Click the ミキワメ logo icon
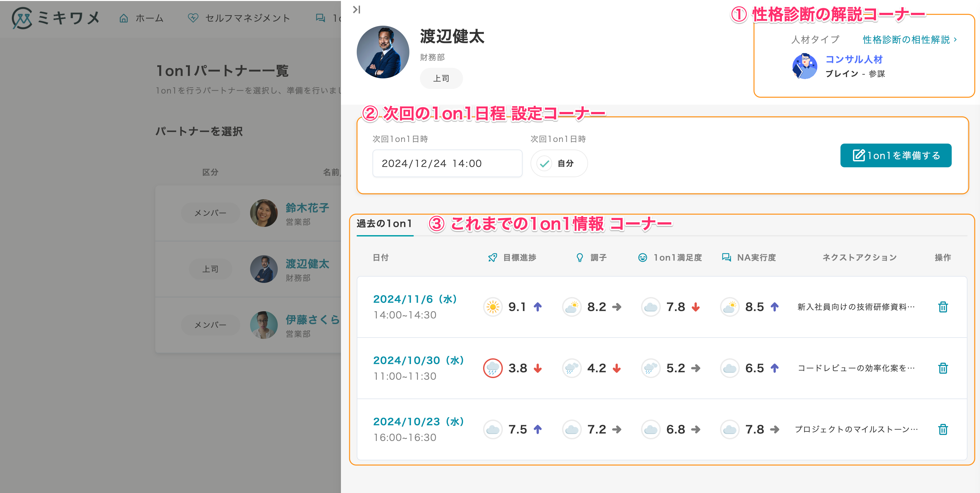 pyautogui.click(x=22, y=18)
